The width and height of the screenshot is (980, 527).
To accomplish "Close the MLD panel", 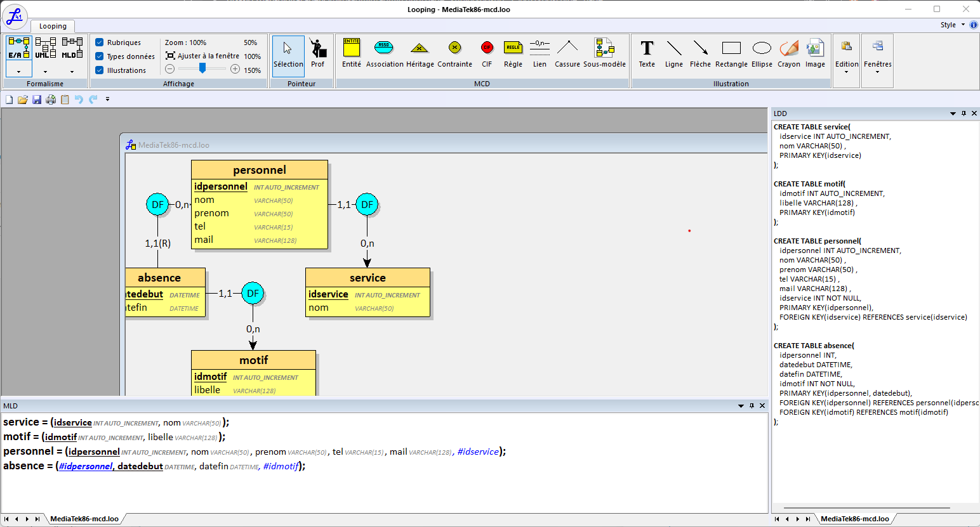I will click(762, 406).
